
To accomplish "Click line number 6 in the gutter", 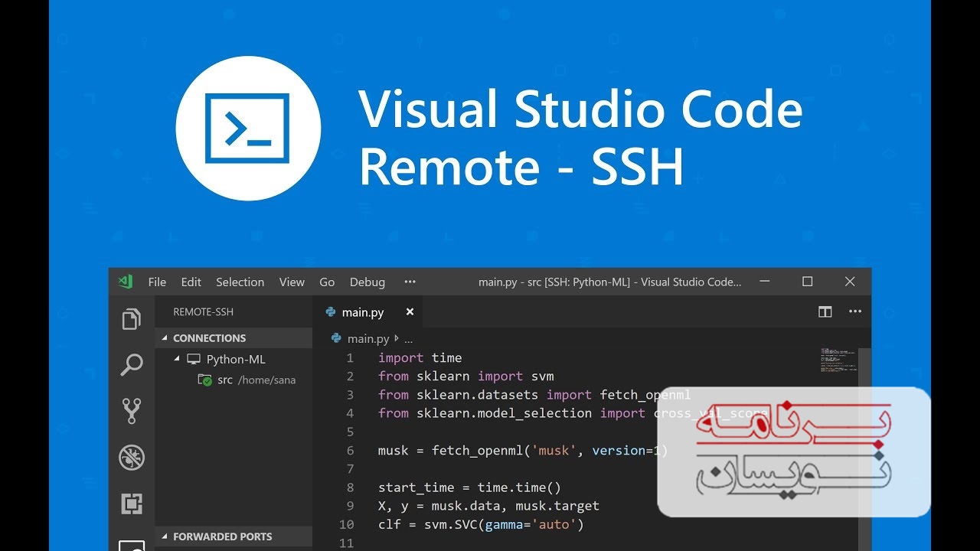I will [350, 450].
